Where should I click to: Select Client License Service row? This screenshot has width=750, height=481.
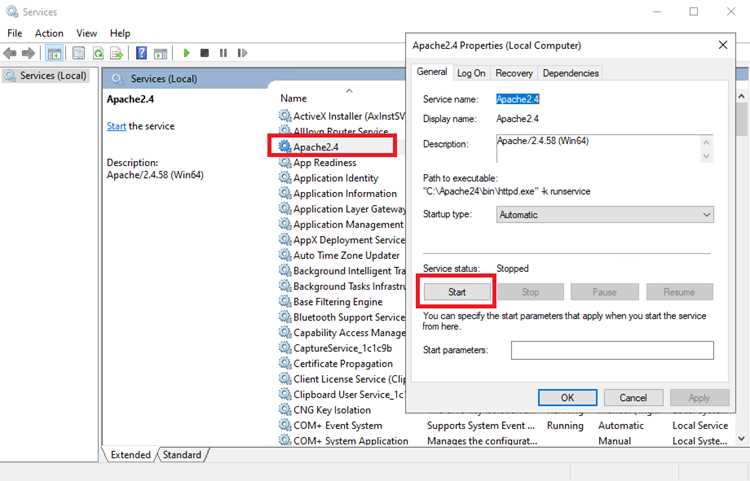342,379
